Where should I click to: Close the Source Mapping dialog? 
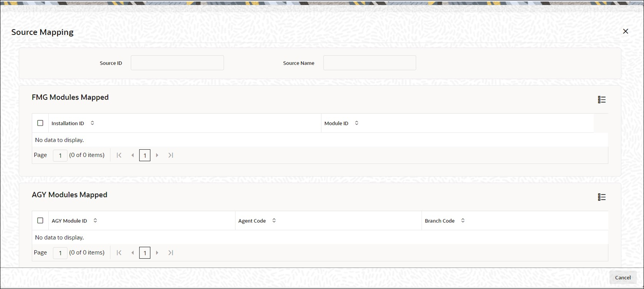tap(625, 31)
